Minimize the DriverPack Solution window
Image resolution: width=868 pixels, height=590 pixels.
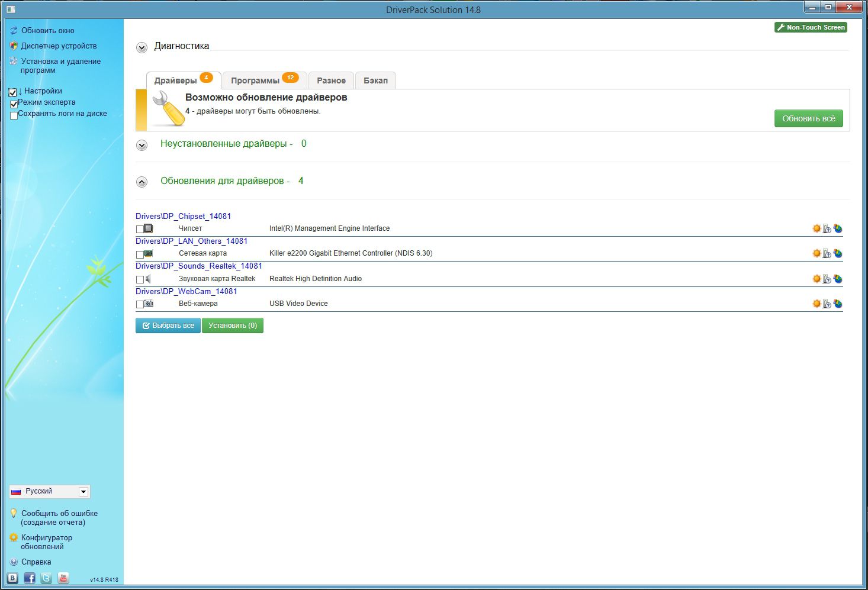coord(812,7)
